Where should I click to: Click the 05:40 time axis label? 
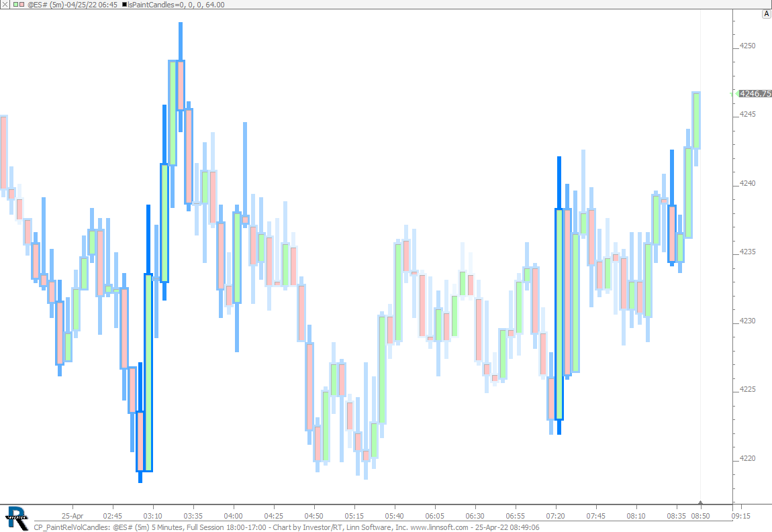click(394, 517)
